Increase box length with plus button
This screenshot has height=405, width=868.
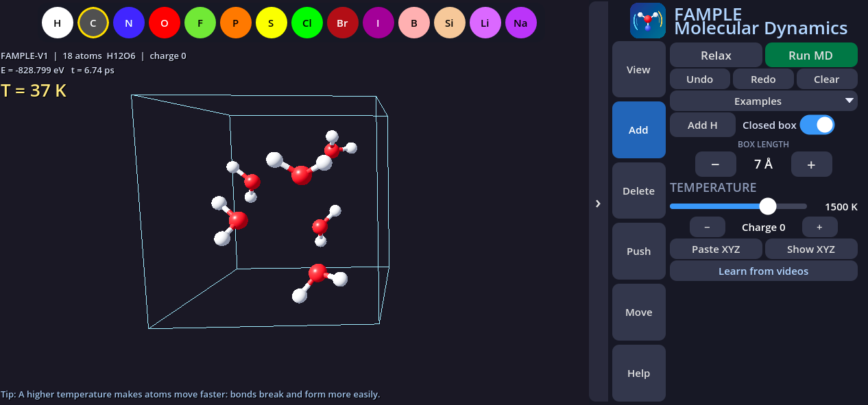[x=811, y=164]
